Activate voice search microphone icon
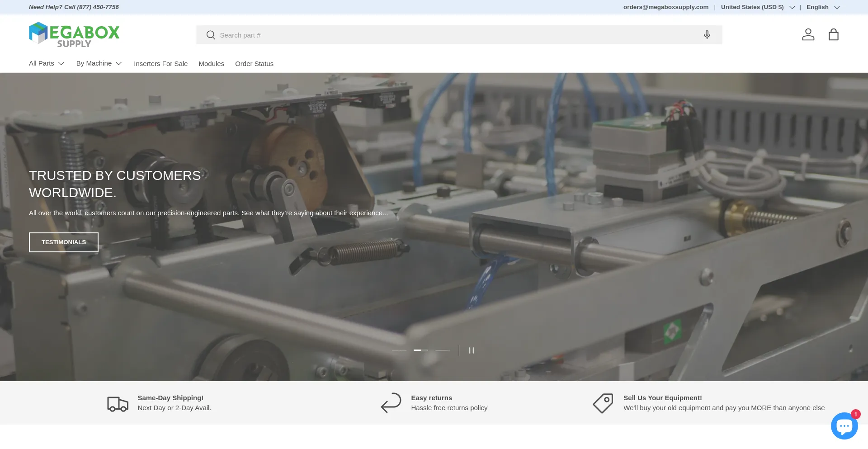 click(707, 35)
